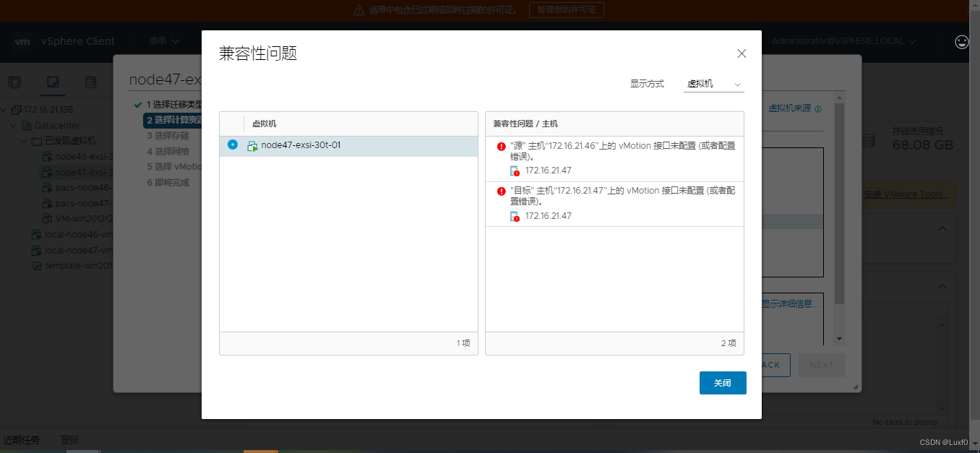Click the warning triangle icon in license banner
This screenshot has height=453, width=980.
coord(358,10)
